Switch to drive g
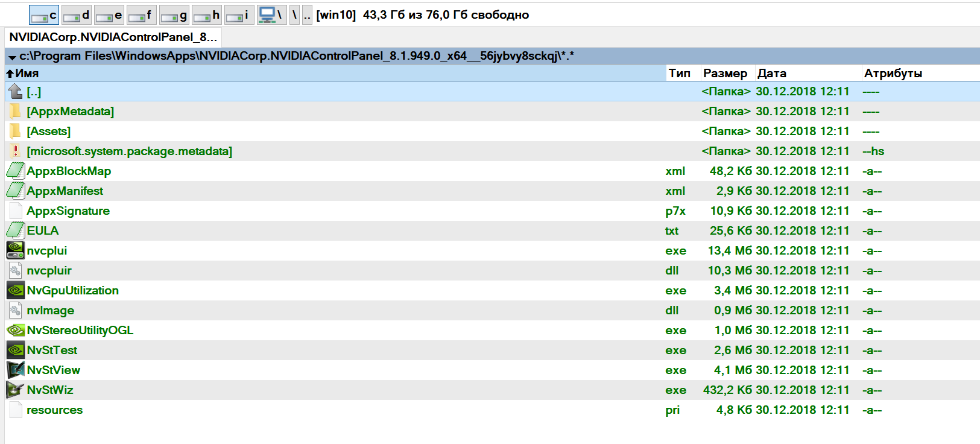Image resolution: width=980 pixels, height=444 pixels. point(174,15)
